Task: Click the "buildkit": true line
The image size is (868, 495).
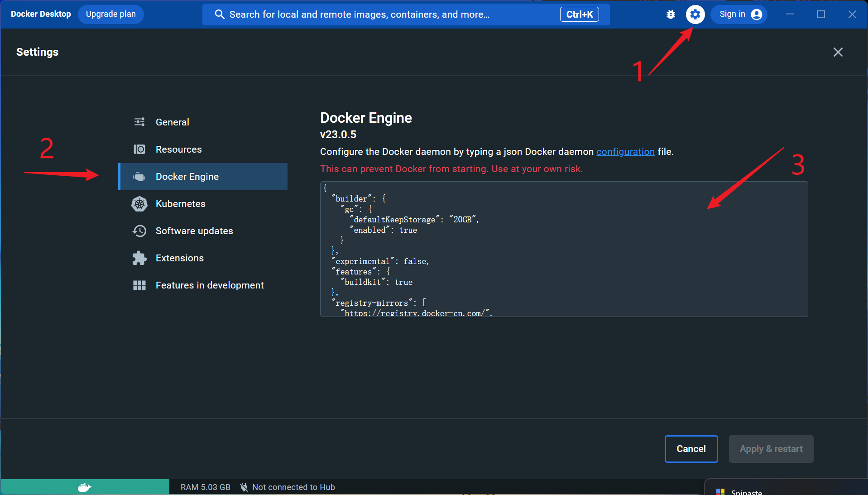Action: (x=376, y=282)
